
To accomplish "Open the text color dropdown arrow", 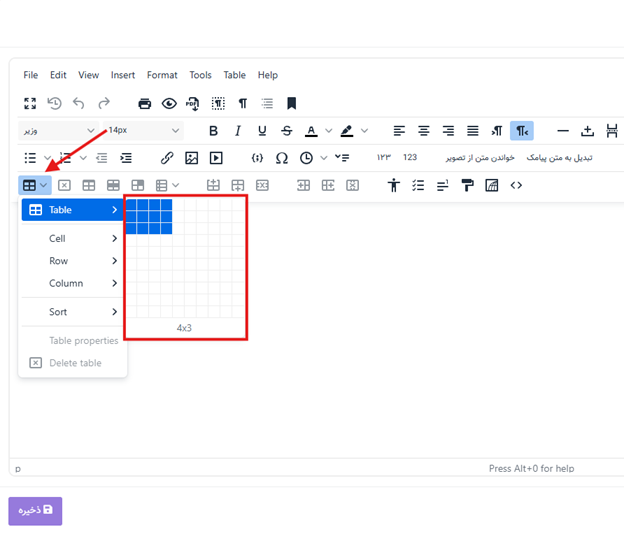I will coord(327,131).
